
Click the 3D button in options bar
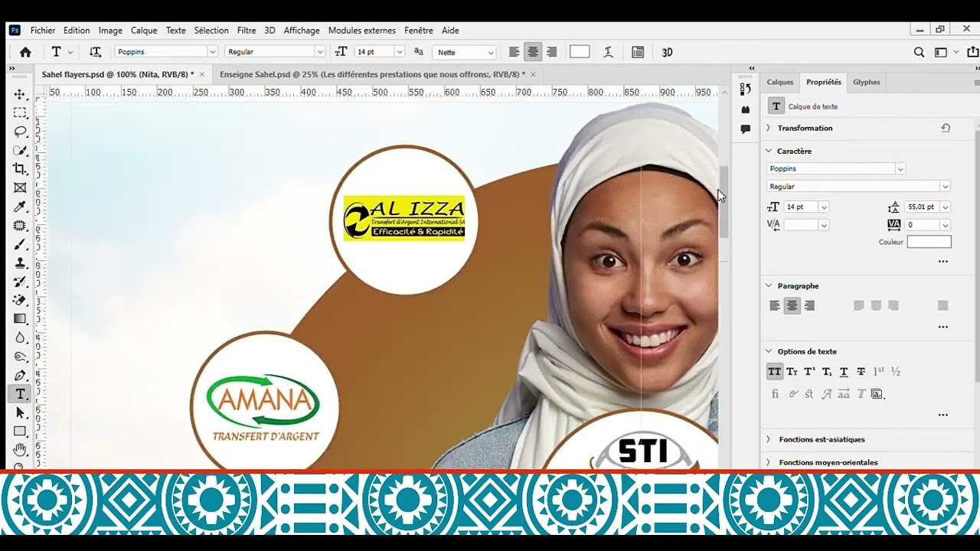(x=667, y=52)
